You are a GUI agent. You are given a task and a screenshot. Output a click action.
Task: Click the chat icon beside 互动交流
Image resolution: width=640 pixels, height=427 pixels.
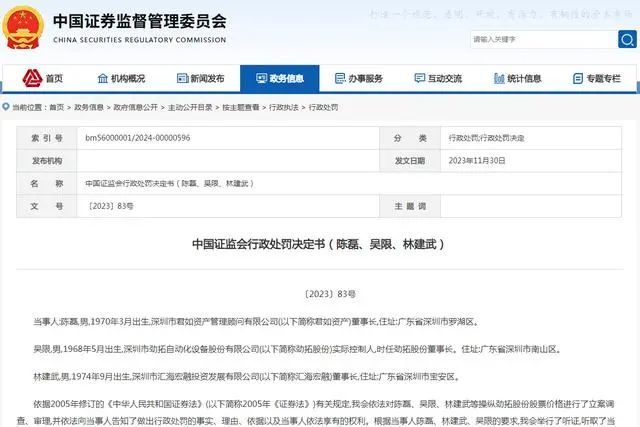click(419, 78)
